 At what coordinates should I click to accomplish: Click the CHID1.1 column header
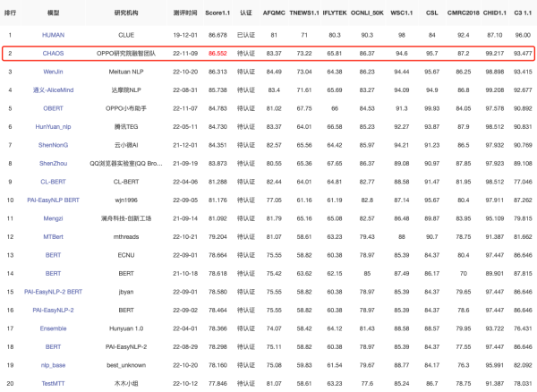495,13
